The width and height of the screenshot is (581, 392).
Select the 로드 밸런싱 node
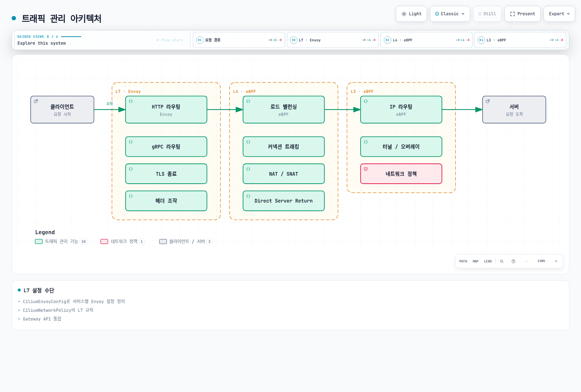click(284, 110)
